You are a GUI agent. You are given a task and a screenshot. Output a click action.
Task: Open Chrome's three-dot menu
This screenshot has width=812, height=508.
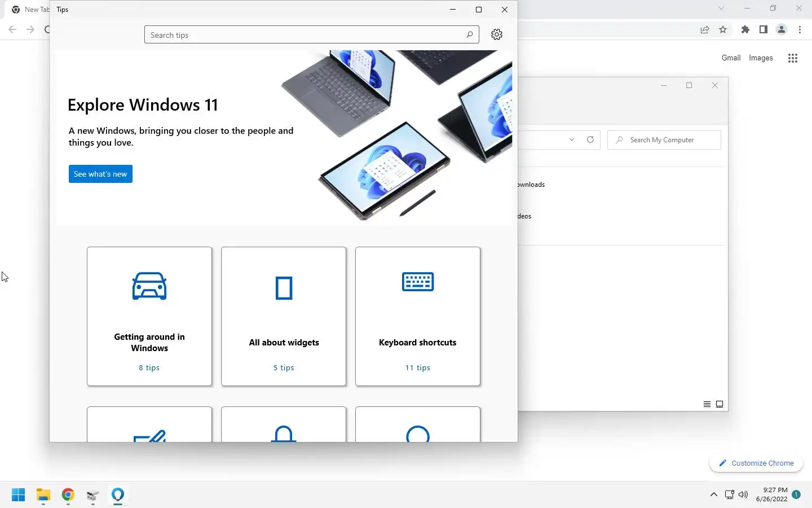[x=800, y=30]
